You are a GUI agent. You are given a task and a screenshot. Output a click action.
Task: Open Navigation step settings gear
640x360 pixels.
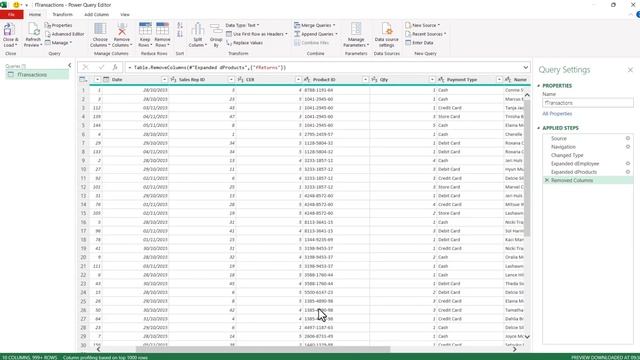(x=628, y=147)
